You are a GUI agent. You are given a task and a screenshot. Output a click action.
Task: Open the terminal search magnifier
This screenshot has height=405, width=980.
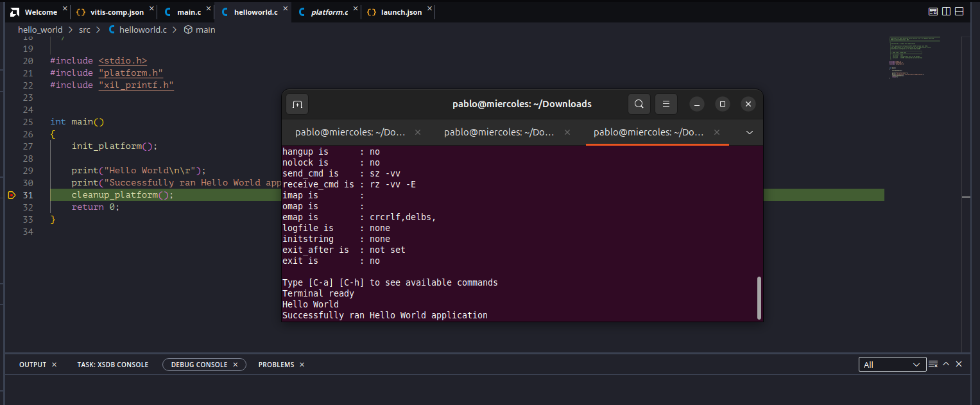(x=639, y=103)
